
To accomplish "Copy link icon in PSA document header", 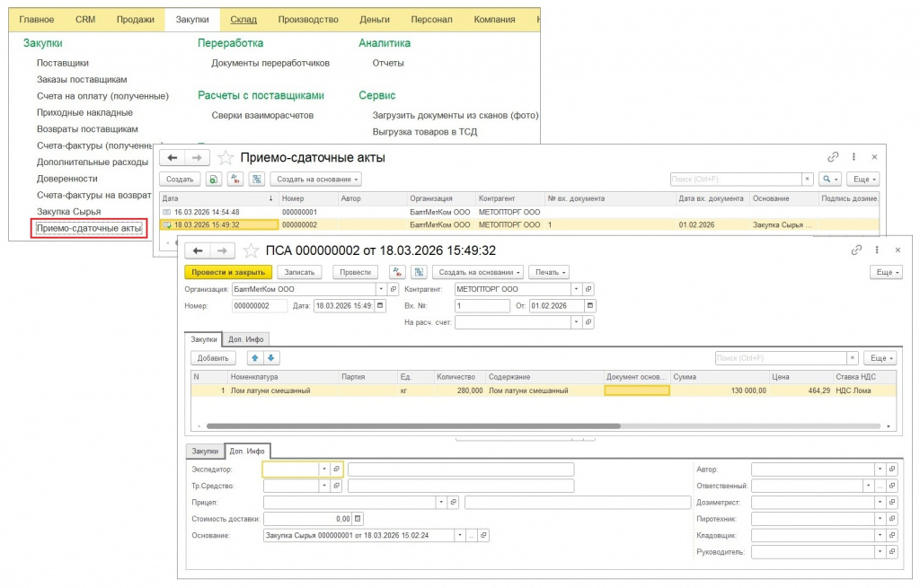I will 857,250.
